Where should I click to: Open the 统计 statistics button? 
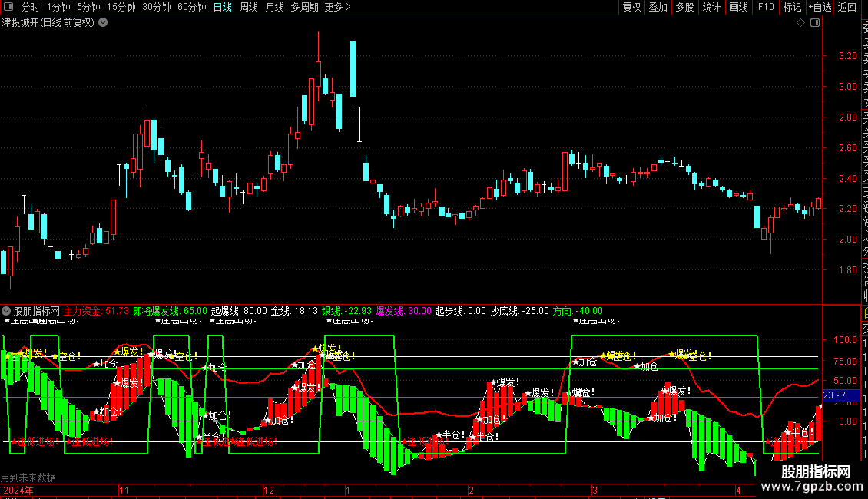click(x=711, y=7)
